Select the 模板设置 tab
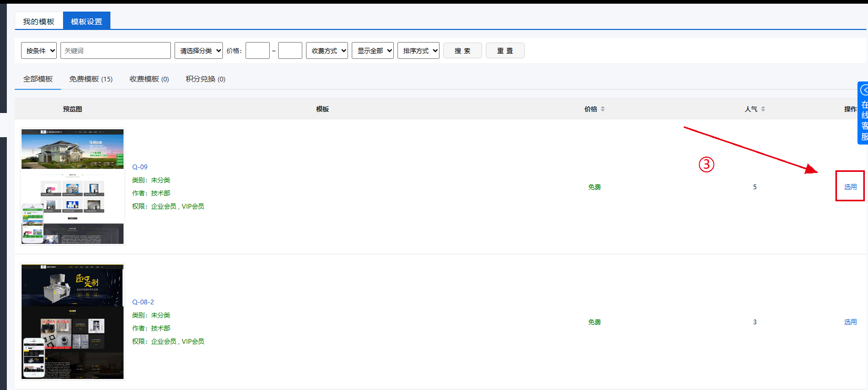The height and width of the screenshot is (390, 868). [x=87, y=22]
